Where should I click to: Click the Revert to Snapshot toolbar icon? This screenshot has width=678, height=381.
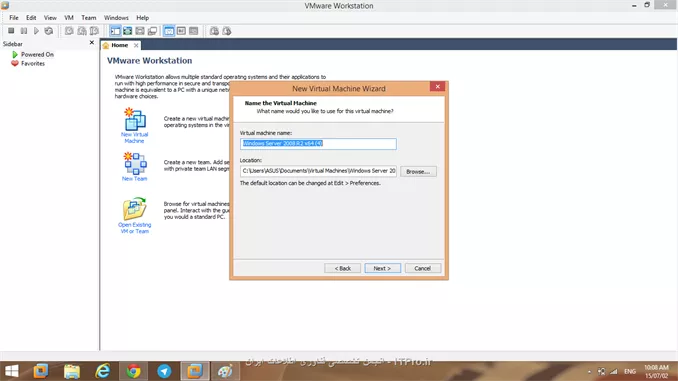tap(82, 31)
